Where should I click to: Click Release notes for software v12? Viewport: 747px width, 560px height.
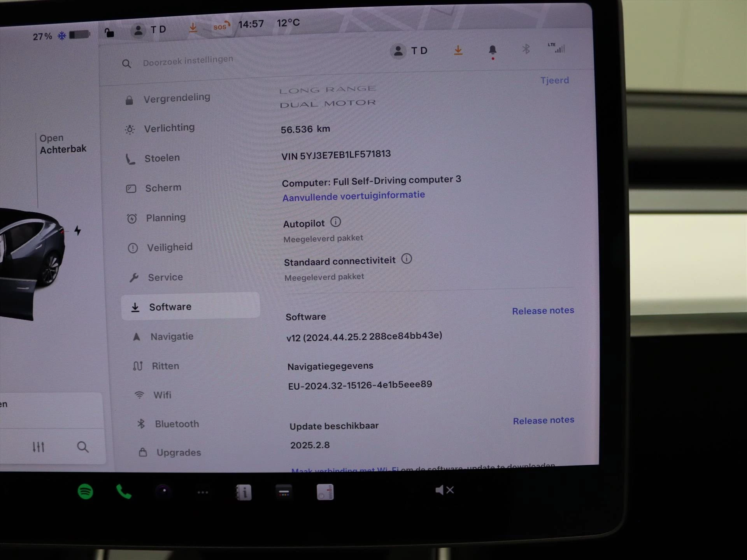coord(542,311)
